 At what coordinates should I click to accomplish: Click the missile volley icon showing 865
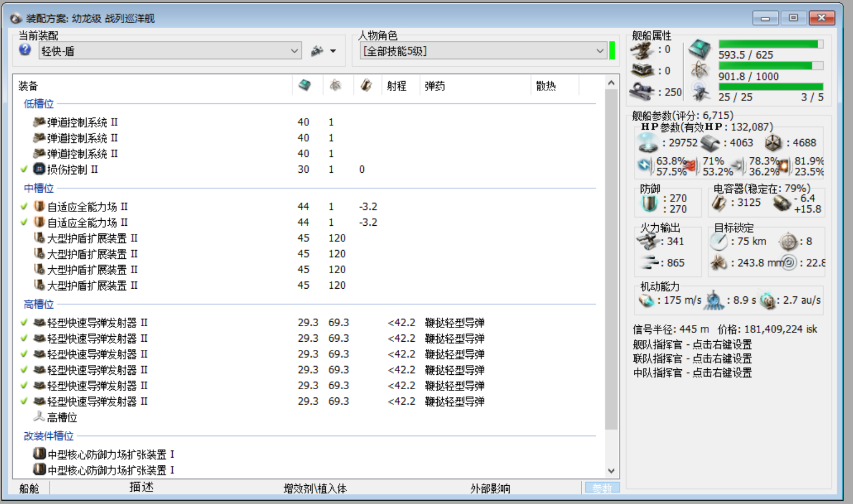click(649, 263)
